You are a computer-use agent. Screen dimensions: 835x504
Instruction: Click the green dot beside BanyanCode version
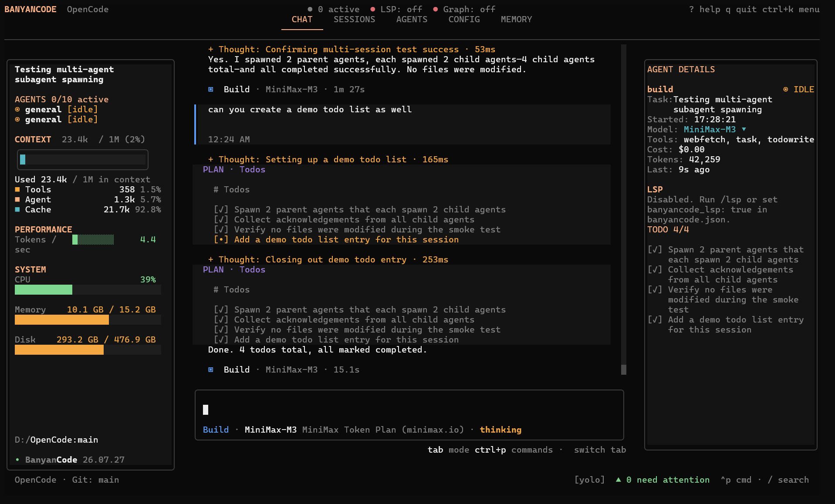pyautogui.click(x=17, y=460)
